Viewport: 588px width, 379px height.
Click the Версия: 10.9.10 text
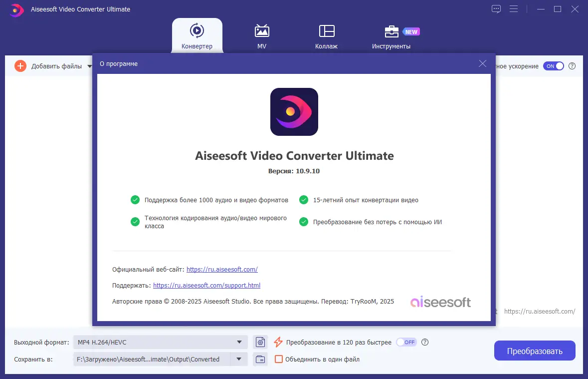click(x=294, y=171)
